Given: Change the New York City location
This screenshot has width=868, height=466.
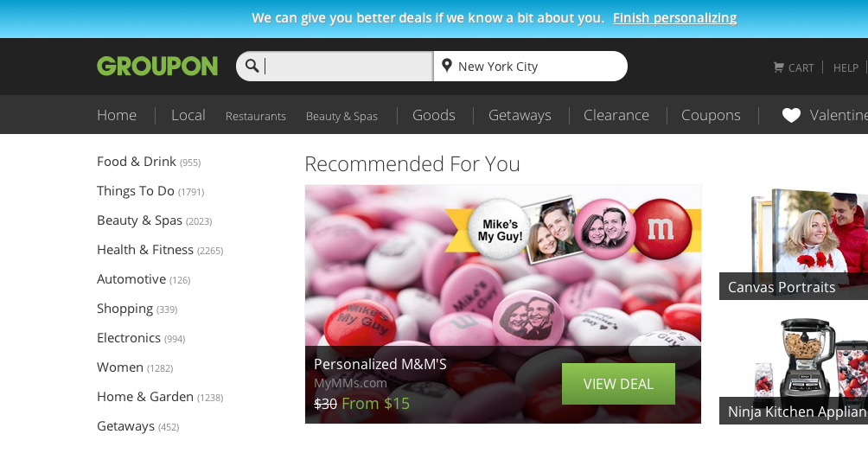Looking at the screenshot, I should click(x=530, y=67).
